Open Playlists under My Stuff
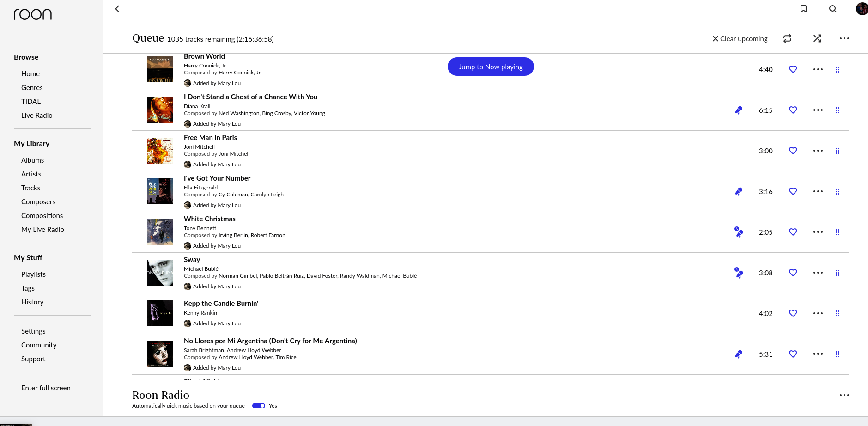This screenshot has width=868, height=426. click(34, 274)
